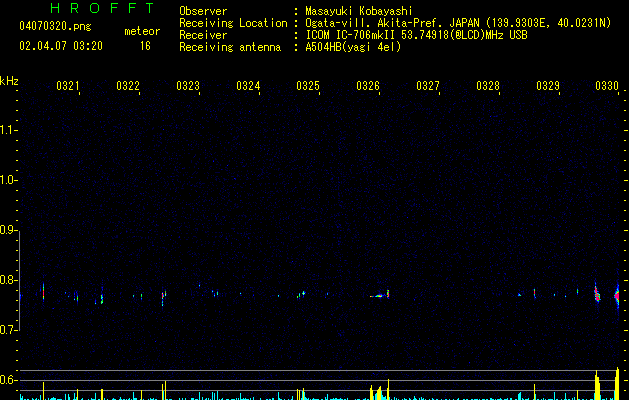Image resolution: width=629 pixels, height=400 pixels.
Task: Click the 1.0 kHz axis label
Action: [8, 179]
